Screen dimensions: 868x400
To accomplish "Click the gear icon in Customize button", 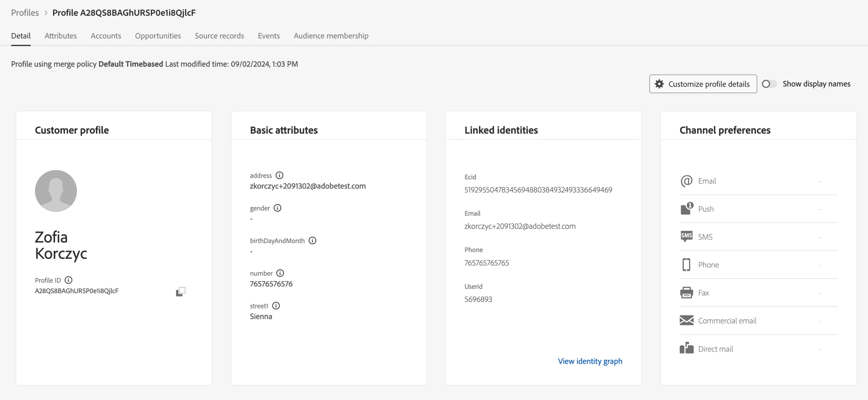I will (659, 84).
